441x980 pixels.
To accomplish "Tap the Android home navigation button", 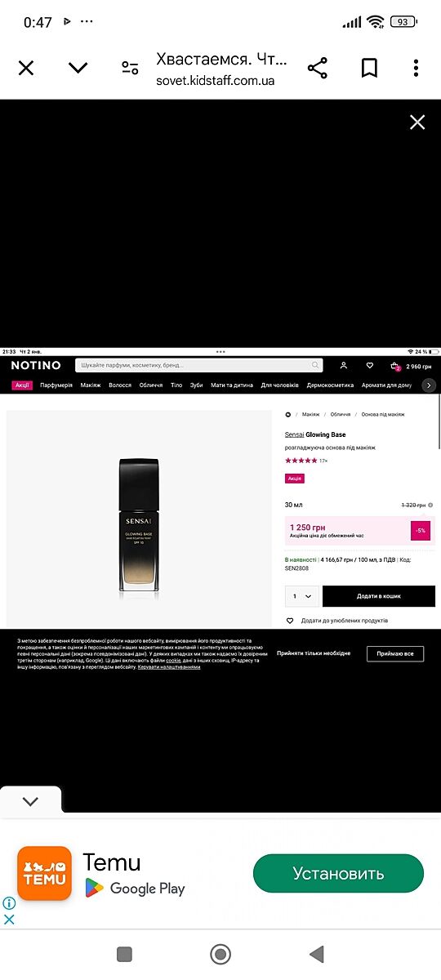I will 220,954.
